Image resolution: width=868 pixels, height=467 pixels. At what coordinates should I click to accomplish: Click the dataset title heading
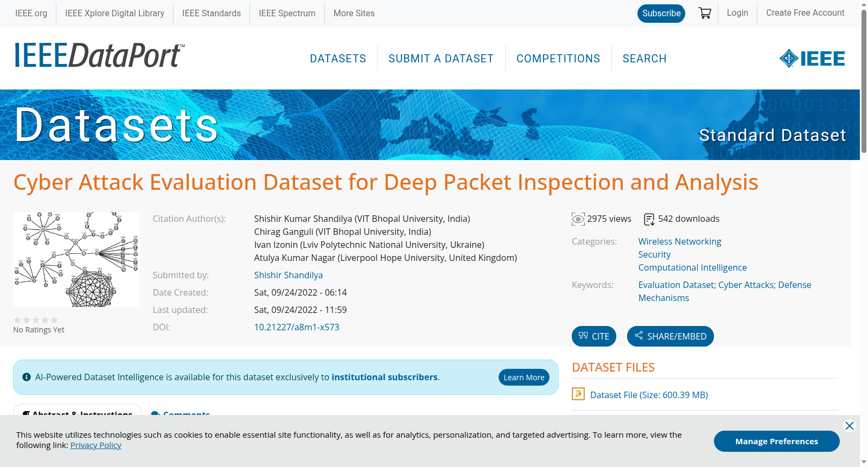click(386, 183)
